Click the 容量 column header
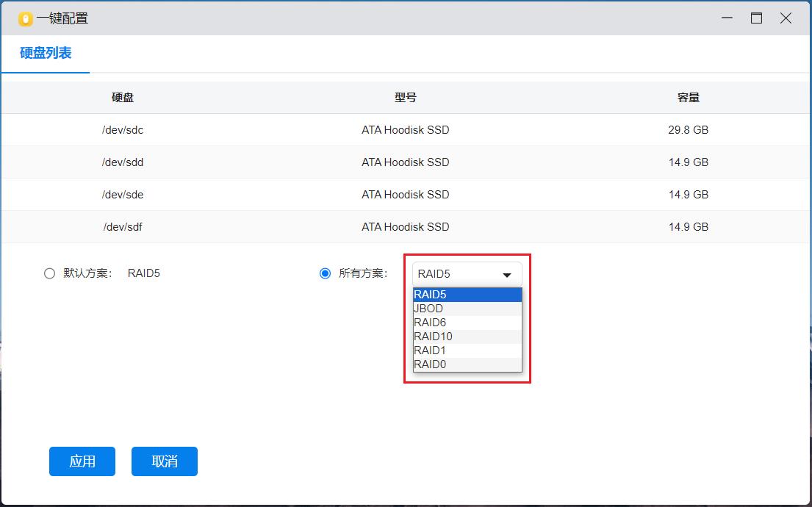 click(x=688, y=98)
